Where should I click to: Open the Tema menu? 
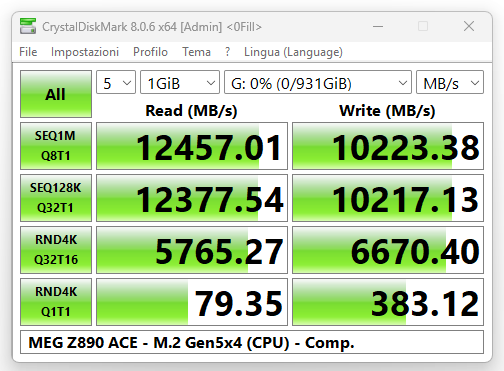point(196,52)
